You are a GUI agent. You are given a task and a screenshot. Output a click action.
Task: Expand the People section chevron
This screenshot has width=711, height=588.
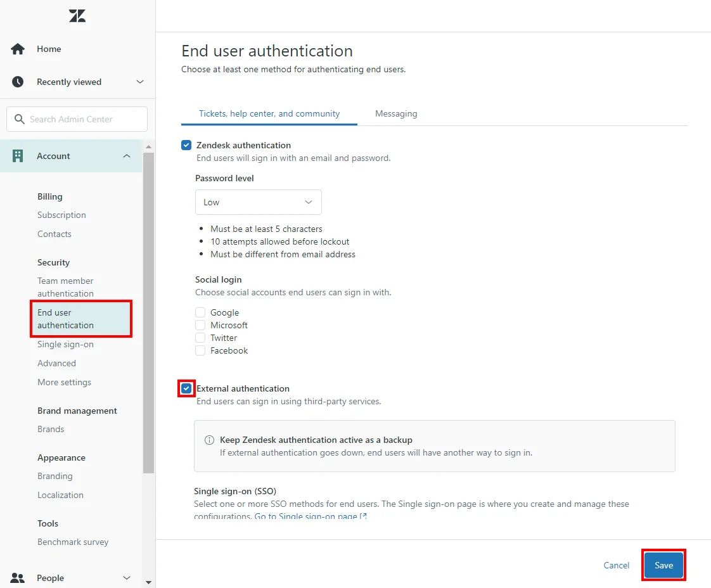point(126,577)
